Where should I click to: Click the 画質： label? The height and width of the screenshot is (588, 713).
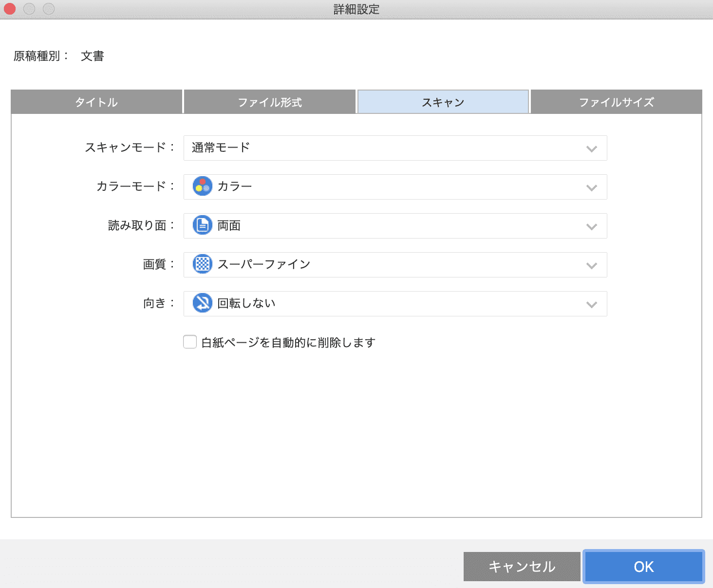click(159, 264)
